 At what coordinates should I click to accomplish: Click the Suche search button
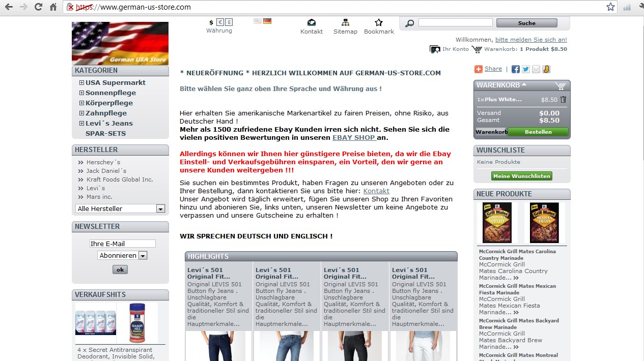[x=527, y=23]
